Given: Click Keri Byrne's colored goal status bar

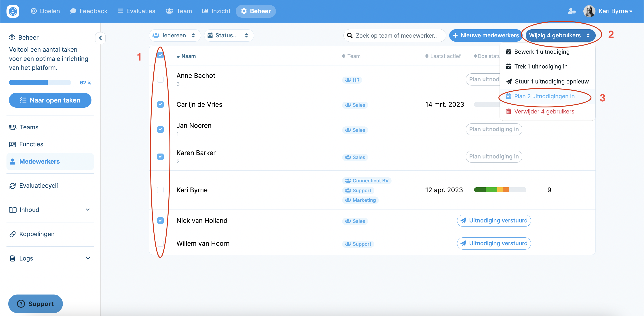Looking at the screenshot, I should pyautogui.click(x=500, y=190).
